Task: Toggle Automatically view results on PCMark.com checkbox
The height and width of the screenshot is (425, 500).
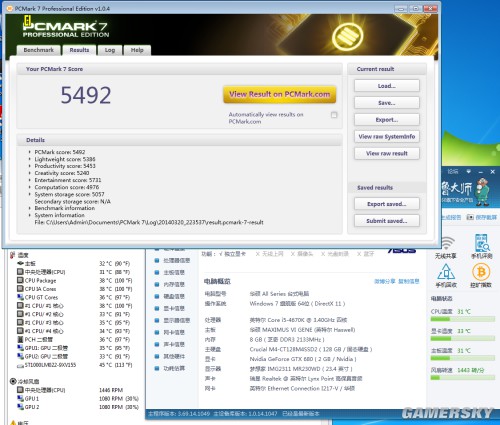Action: 334,115
